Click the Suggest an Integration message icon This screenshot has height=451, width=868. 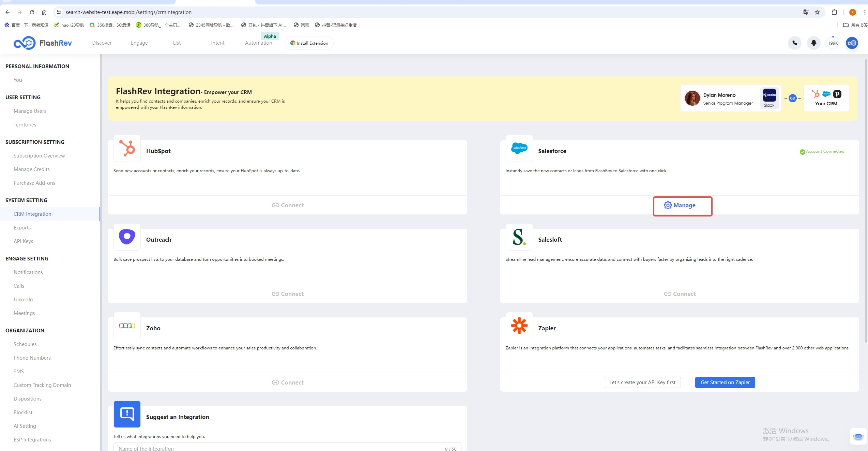[127, 414]
